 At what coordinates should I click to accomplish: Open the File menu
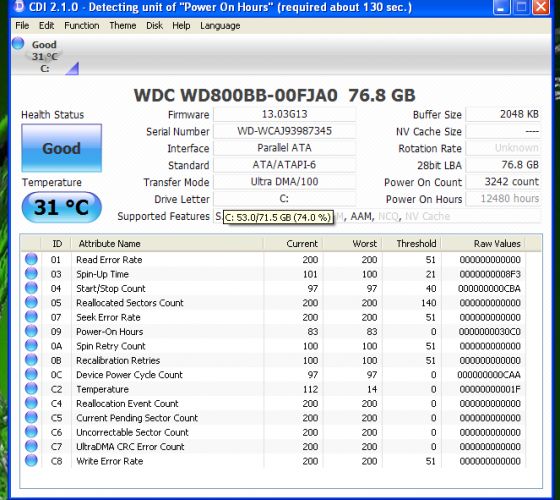pyautogui.click(x=22, y=26)
